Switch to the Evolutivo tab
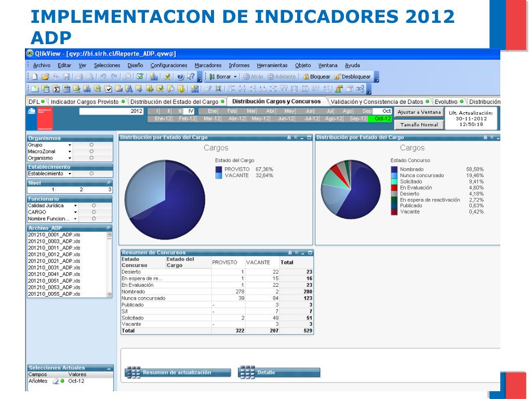Viewport: 532px width, 399px height. tap(448, 102)
